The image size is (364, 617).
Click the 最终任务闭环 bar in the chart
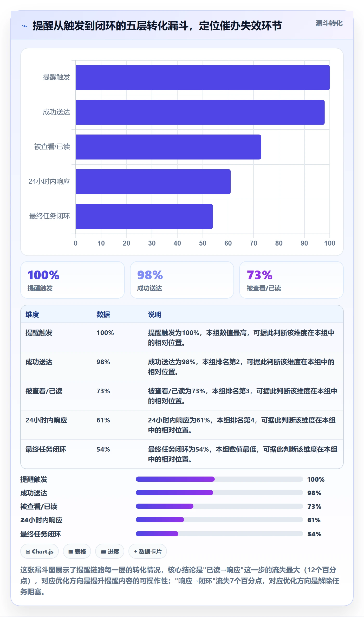[144, 216]
